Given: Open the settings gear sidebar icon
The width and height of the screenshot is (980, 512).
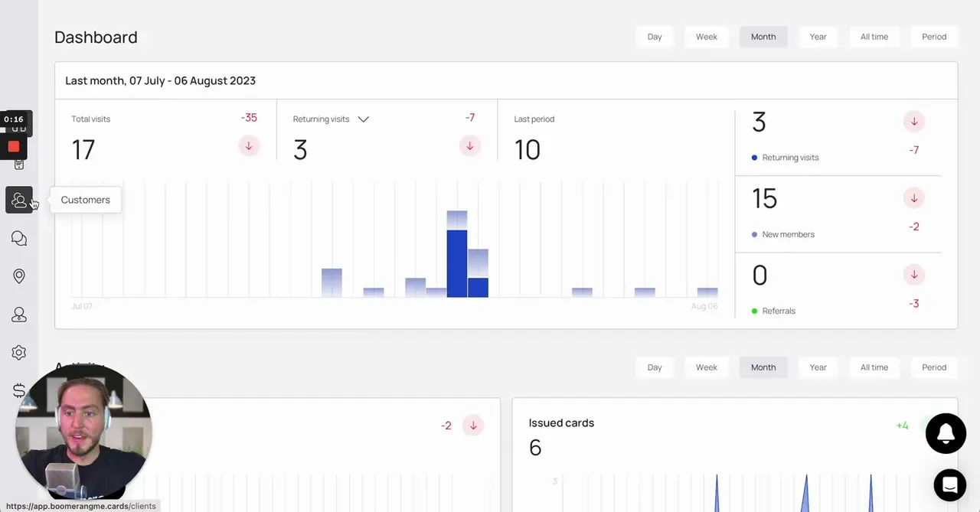Looking at the screenshot, I should click(x=19, y=352).
